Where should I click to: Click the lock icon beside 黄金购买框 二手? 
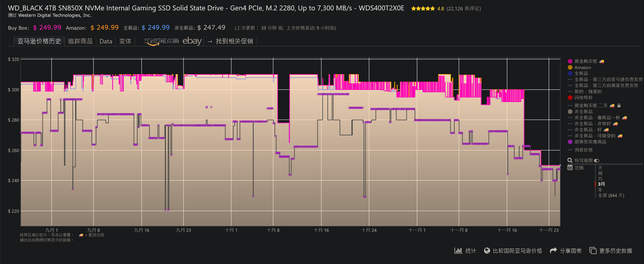(x=619, y=106)
